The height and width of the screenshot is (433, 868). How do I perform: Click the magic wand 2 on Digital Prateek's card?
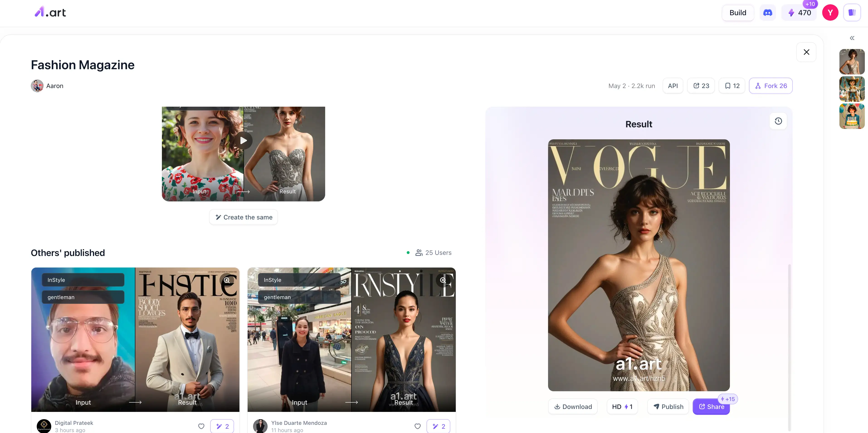point(222,426)
